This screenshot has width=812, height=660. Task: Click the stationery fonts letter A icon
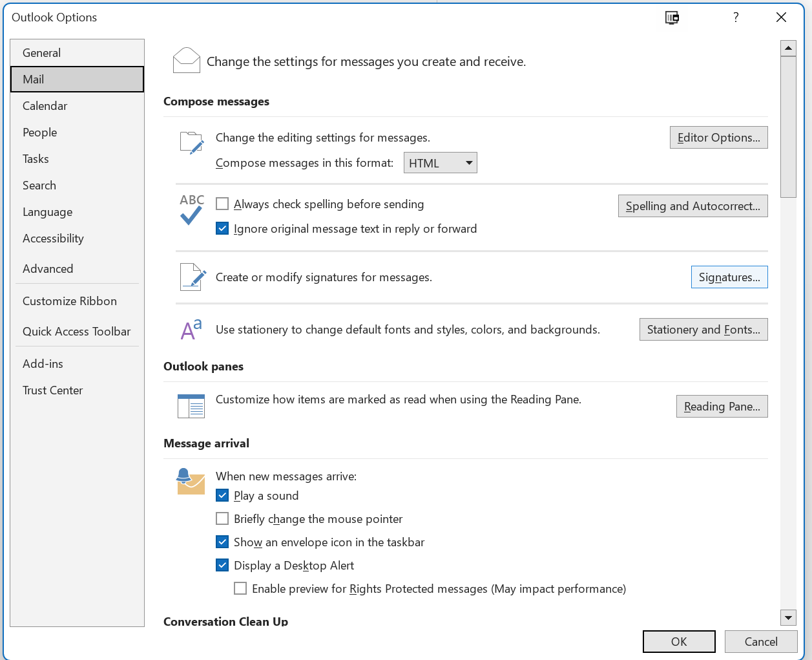tap(191, 329)
